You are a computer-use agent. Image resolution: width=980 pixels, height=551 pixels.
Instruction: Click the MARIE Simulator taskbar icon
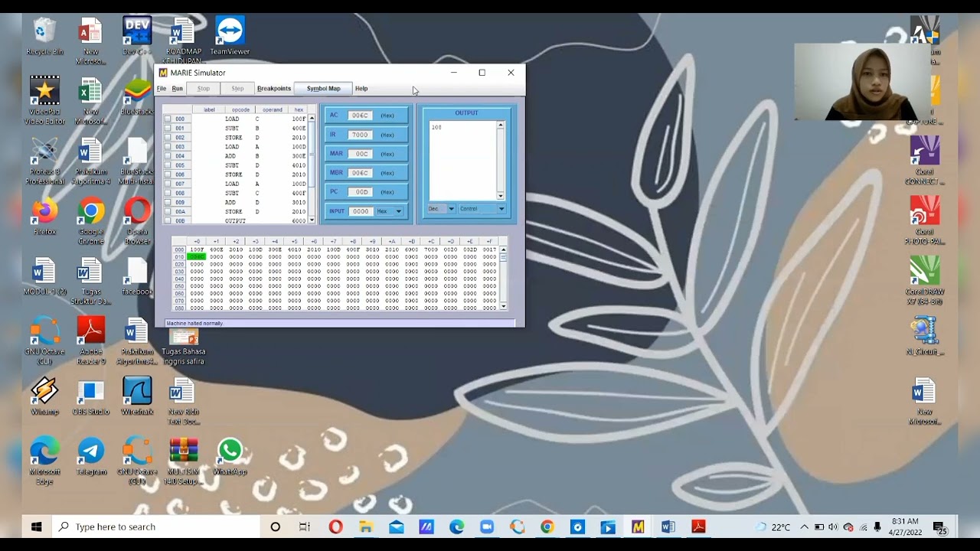638,527
